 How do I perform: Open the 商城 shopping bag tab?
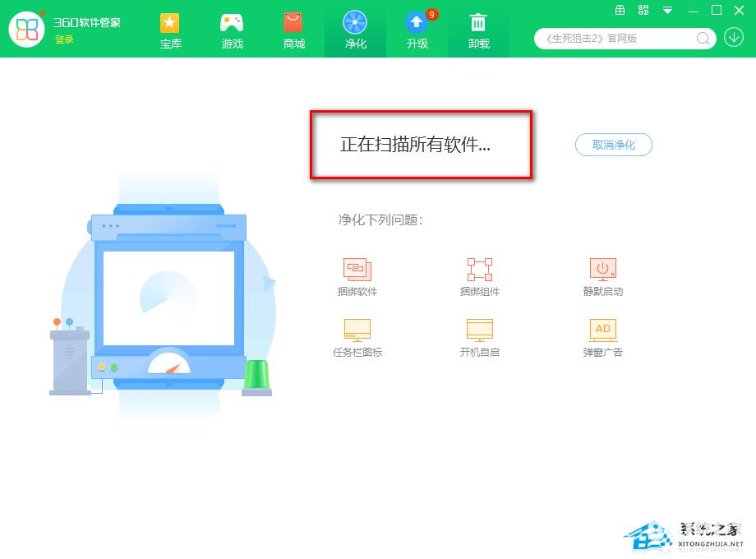[293, 30]
